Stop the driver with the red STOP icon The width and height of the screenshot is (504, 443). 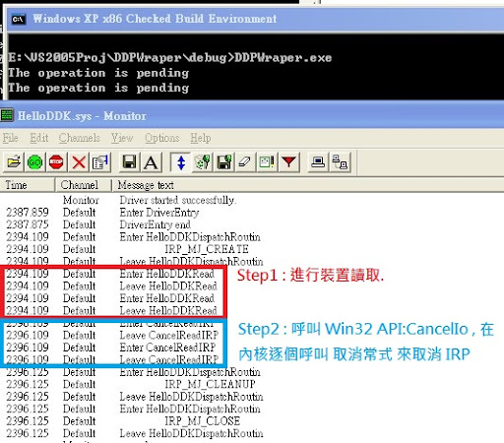[x=56, y=162]
